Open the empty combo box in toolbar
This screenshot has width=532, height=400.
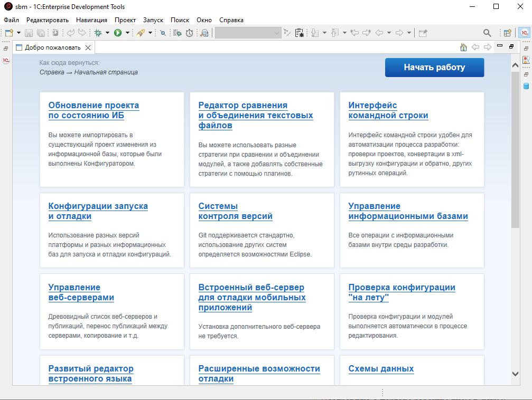pyautogui.click(x=248, y=33)
